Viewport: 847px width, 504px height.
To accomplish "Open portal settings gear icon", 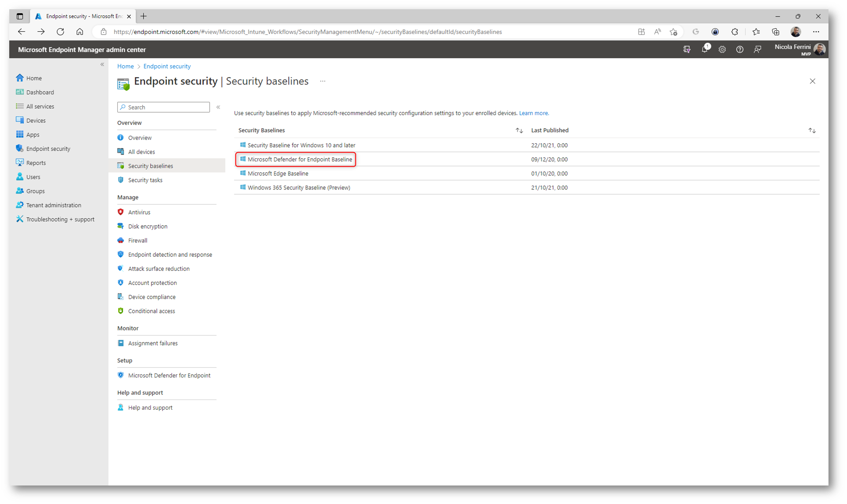I will click(722, 50).
